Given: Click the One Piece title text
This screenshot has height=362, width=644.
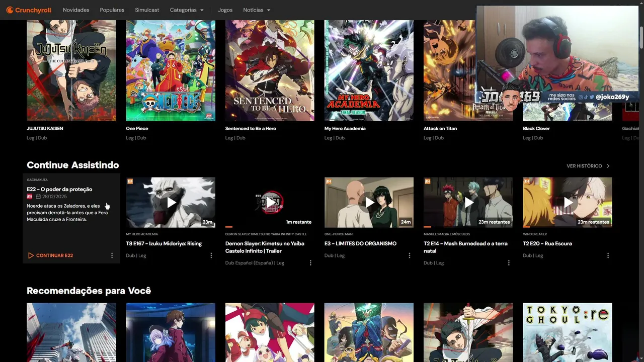Looking at the screenshot, I should [x=137, y=129].
